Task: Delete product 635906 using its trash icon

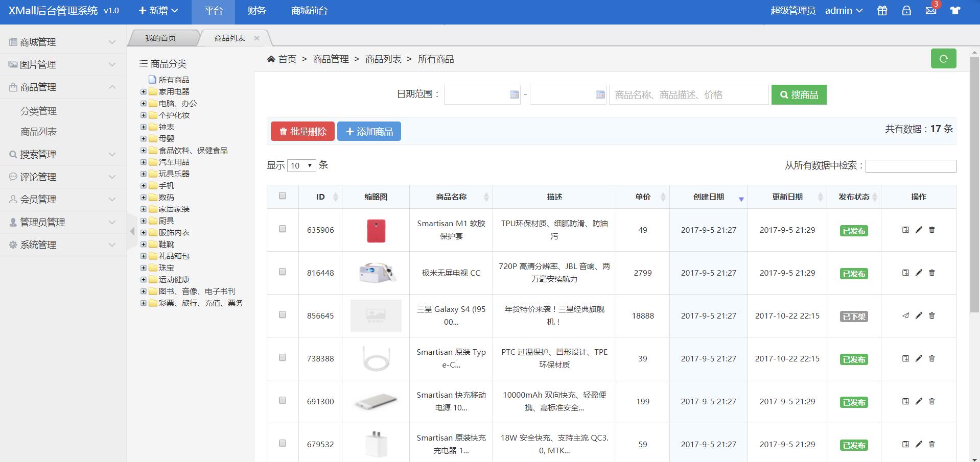Action: (x=931, y=230)
